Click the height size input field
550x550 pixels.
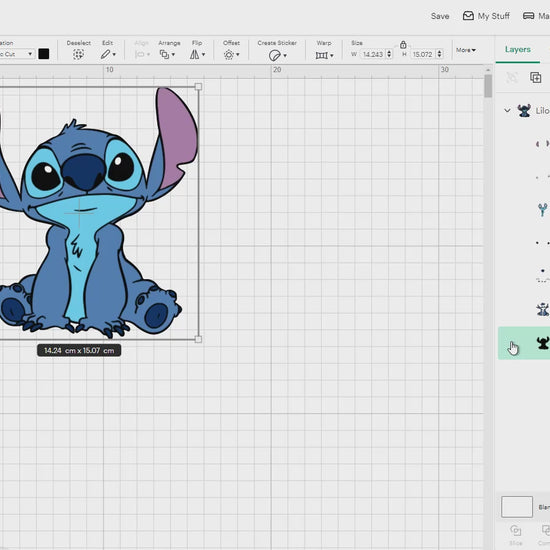pyautogui.click(x=423, y=54)
